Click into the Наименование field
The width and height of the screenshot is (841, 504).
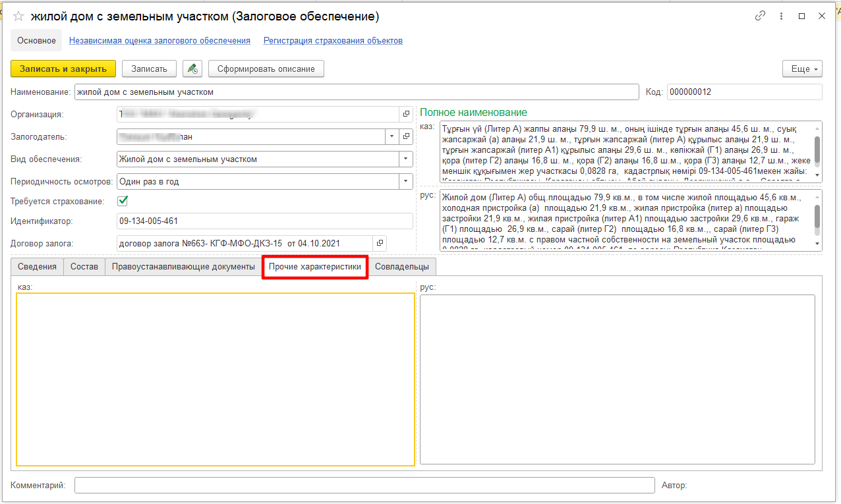[x=357, y=92]
